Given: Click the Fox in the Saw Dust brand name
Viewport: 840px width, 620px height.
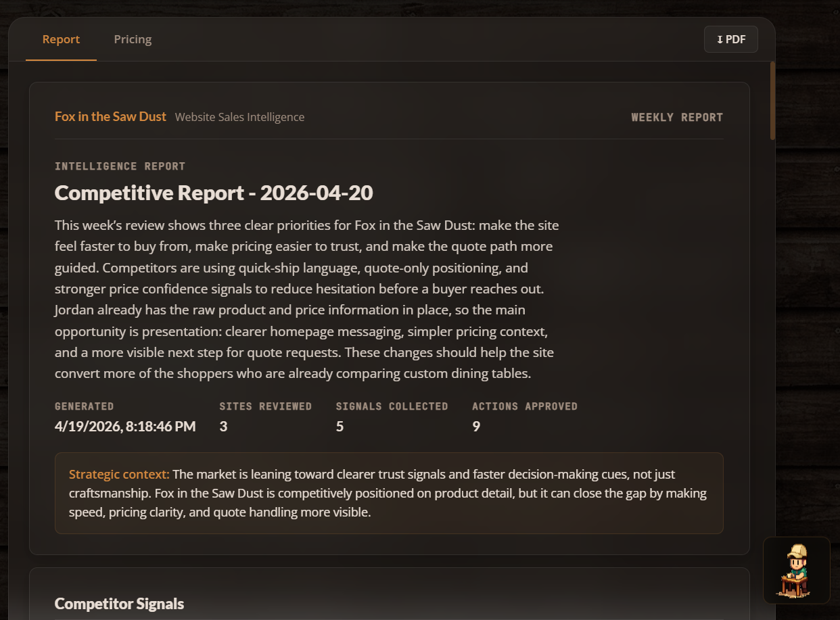Looking at the screenshot, I should point(110,116).
